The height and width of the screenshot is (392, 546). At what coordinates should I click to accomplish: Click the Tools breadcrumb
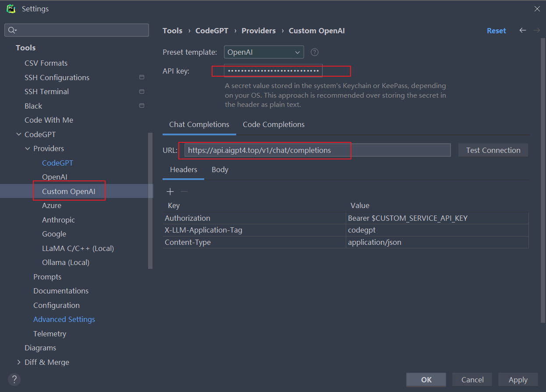click(x=172, y=31)
